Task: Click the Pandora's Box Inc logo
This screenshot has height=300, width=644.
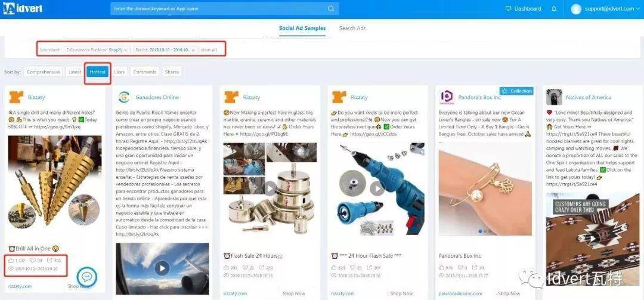Action: tap(446, 97)
